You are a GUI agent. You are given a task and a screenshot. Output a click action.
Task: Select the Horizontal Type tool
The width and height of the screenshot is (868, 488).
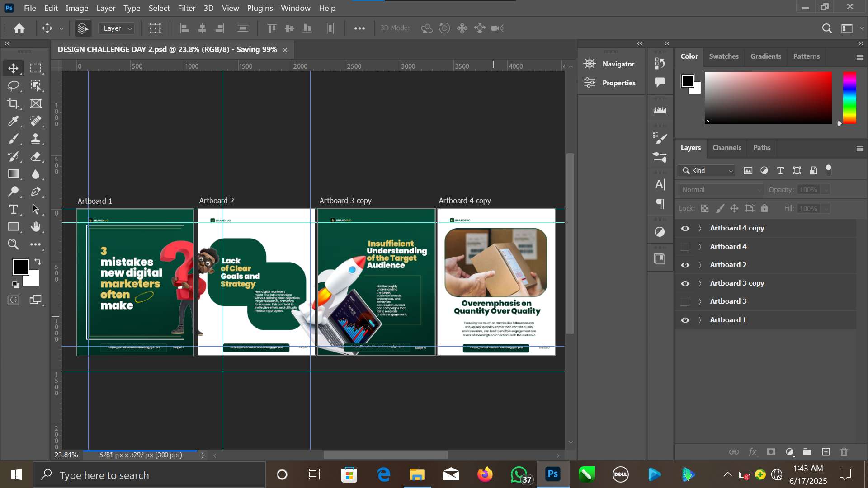click(x=13, y=209)
